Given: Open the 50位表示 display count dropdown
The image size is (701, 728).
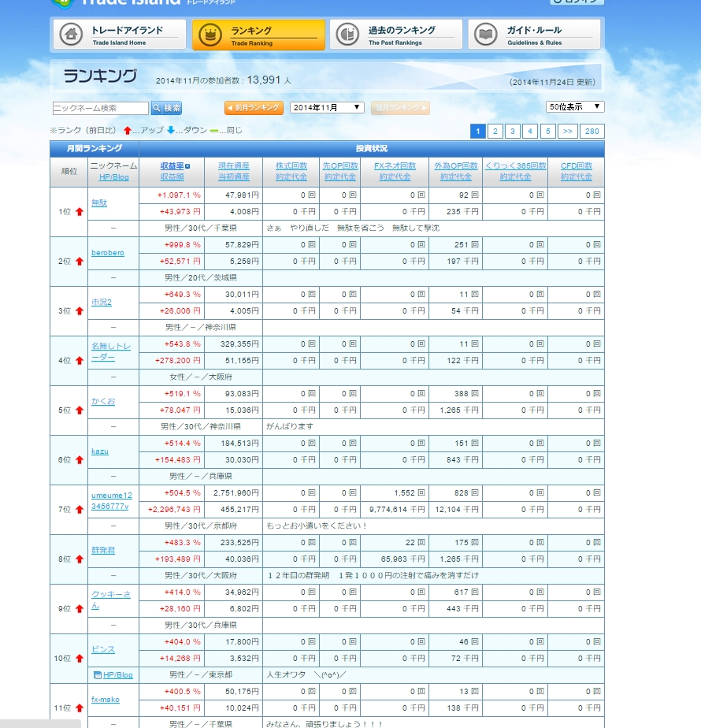Looking at the screenshot, I should [x=575, y=107].
